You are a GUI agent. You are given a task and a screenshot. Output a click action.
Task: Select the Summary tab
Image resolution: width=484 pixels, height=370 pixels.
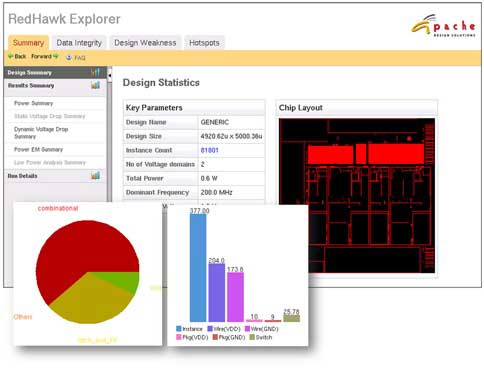(28, 43)
